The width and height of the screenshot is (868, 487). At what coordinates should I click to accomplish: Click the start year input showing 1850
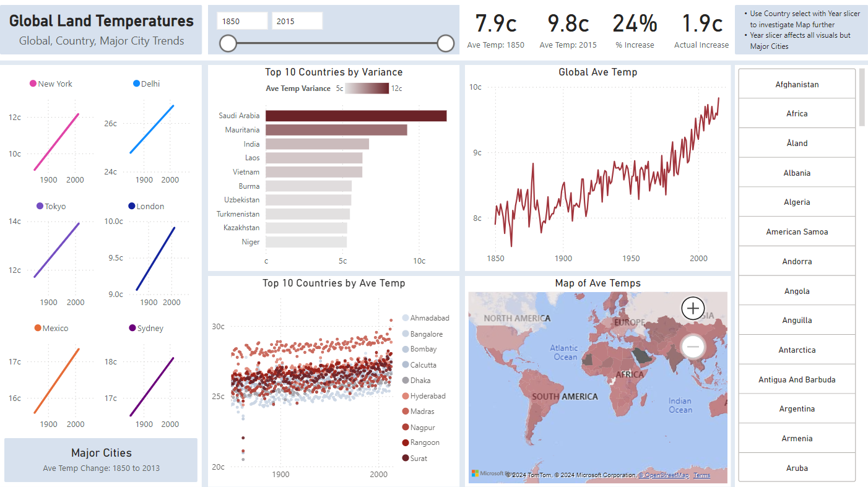[x=242, y=21]
